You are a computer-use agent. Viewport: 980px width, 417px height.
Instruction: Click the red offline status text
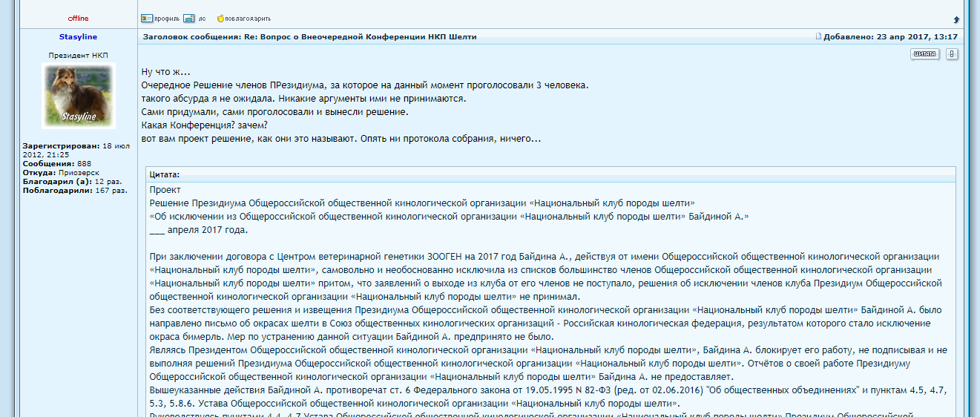point(79,18)
